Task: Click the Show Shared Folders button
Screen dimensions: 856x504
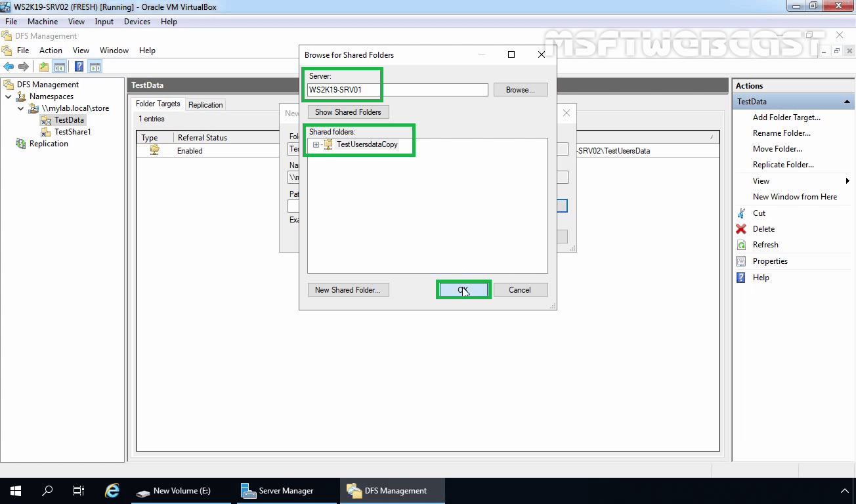Action: 348,112
